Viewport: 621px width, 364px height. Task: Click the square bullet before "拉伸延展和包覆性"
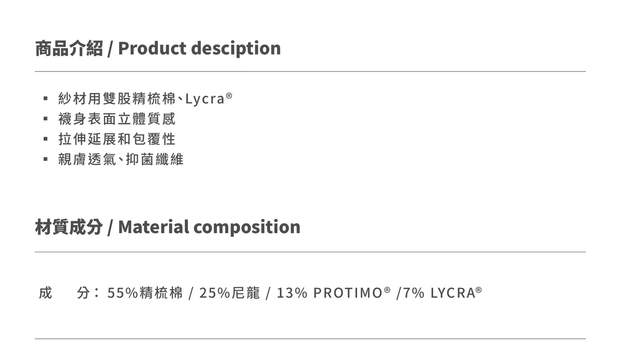tap(46, 139)
